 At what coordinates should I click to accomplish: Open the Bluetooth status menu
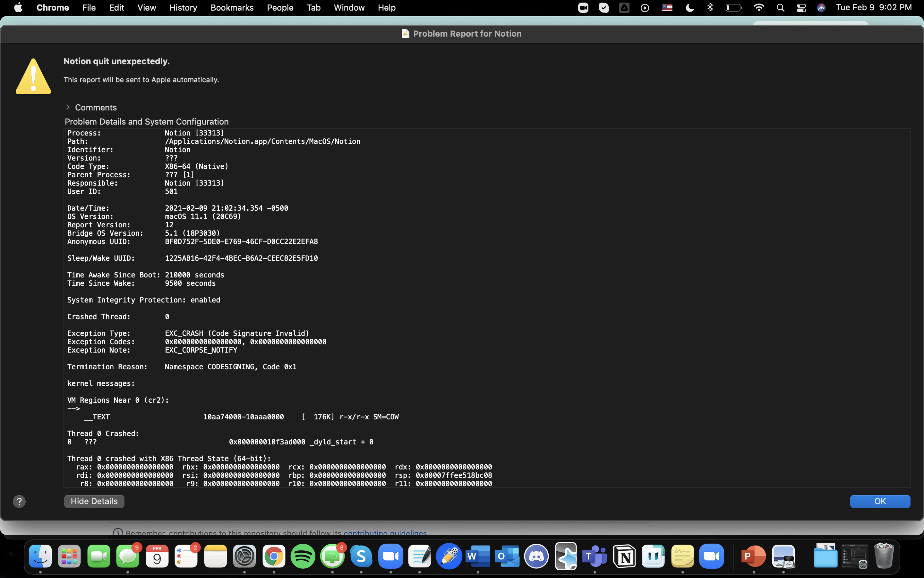(710, 8)
